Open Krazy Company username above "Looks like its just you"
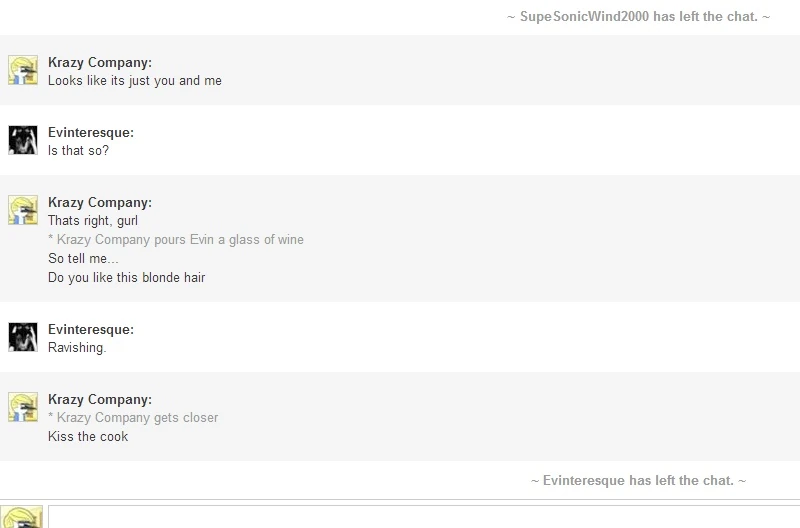The width and height of the screenshot is (800, 528). click(99, 63)
